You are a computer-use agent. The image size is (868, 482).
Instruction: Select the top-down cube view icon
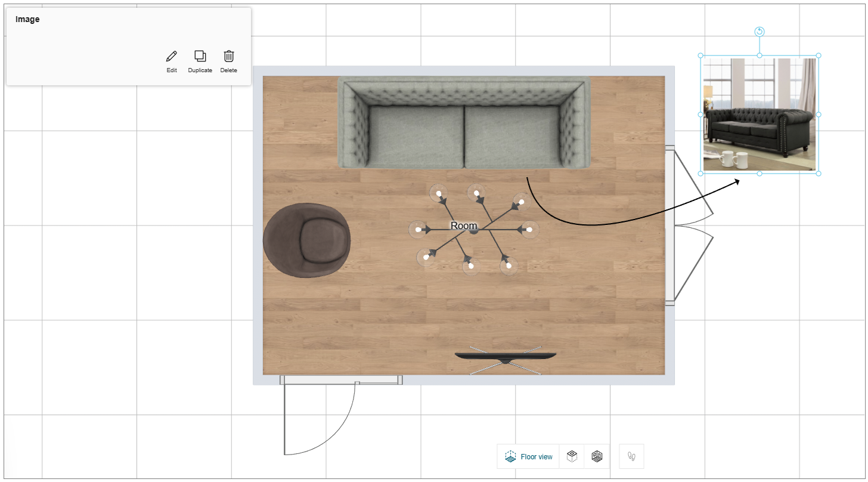coord(572,456)
